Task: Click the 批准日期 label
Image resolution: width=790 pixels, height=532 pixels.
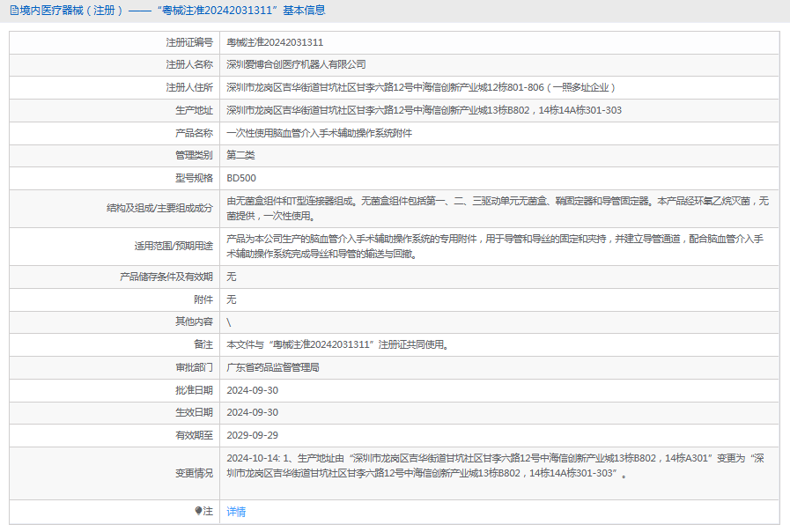Action: 194,390
